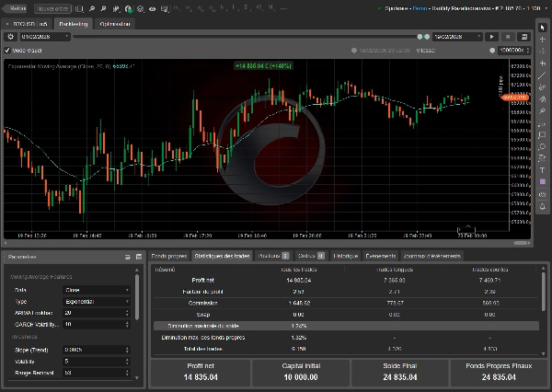
Task: Open the chart type candlestick icon
Action: 116,8
